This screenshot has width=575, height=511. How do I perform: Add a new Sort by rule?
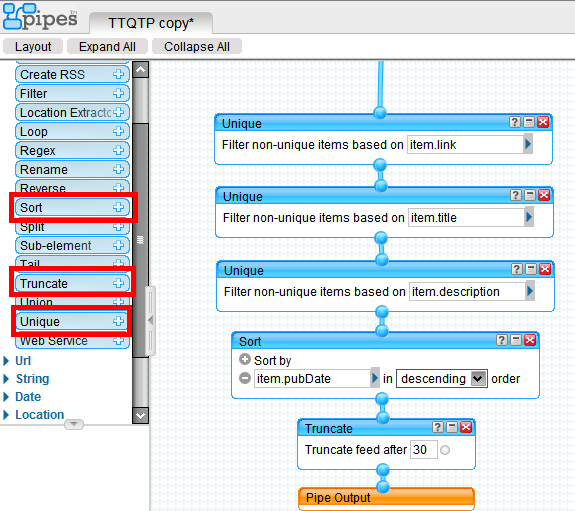245,359
